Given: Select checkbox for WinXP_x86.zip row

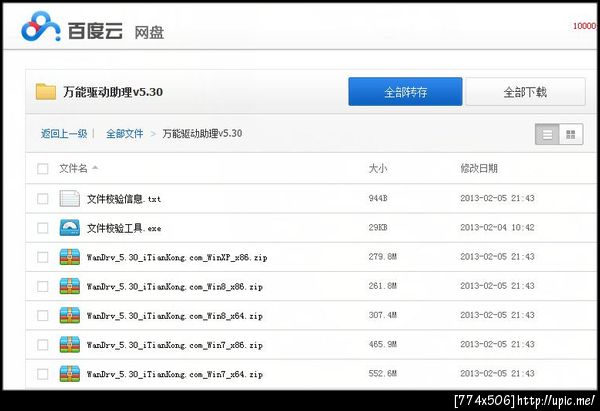Looking at the screenshot, I should tap(42, 257).
